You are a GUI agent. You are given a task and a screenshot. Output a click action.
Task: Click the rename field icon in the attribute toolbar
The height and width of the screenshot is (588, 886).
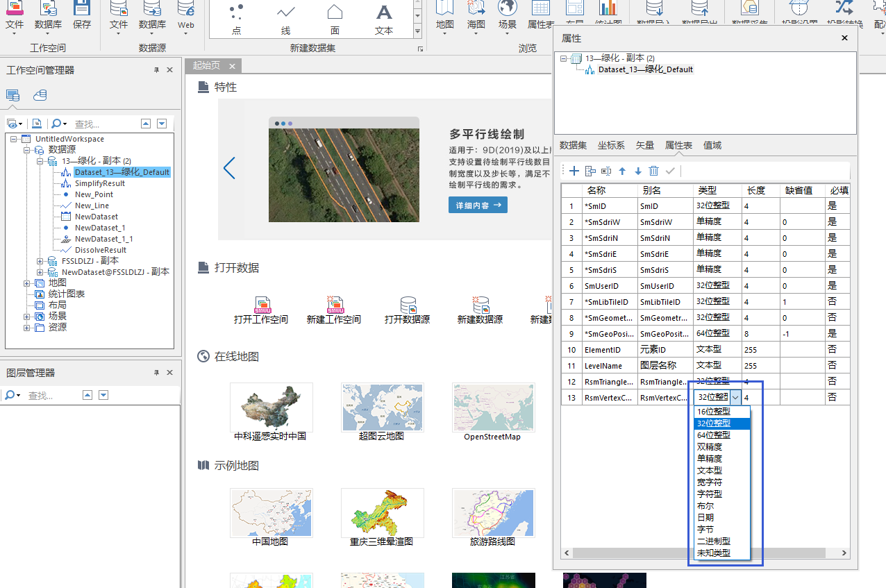(606, 171)
